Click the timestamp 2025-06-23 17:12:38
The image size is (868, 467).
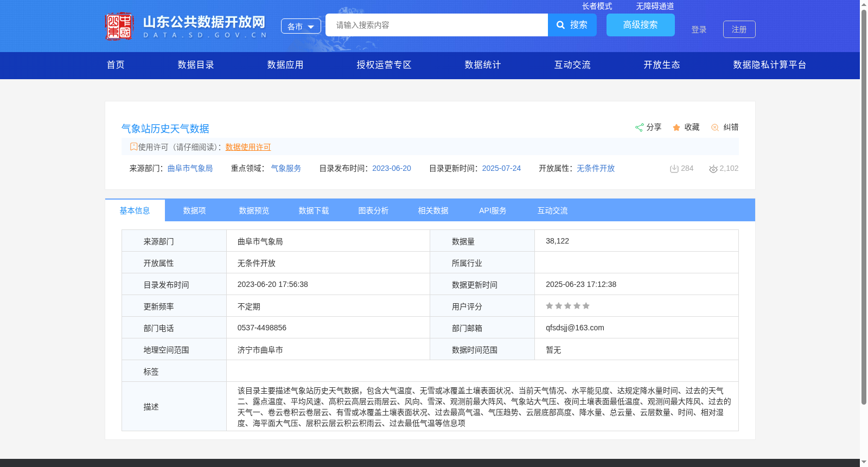[581, 284]
